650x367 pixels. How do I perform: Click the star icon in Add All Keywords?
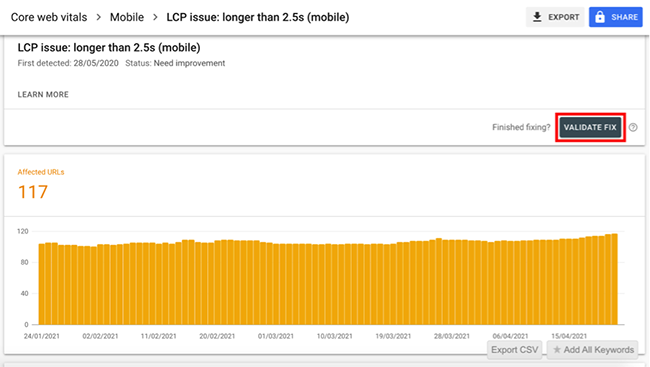(x=557, y=350)
